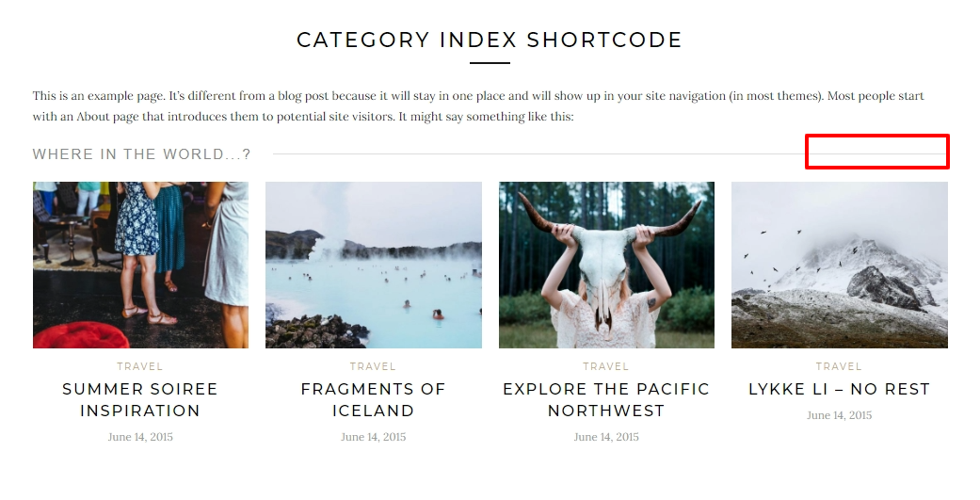Open the Summer Soiree Inspiration post title
This screenshot has height=500, width=980.
click(x=140, y=400)
